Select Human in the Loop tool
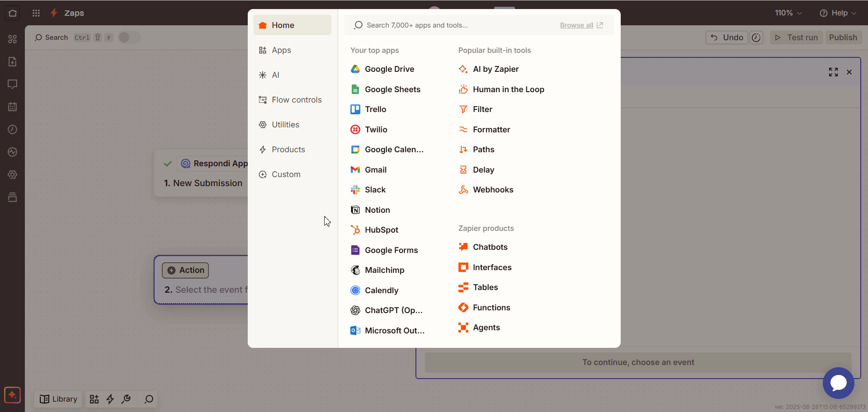868x412 pixels. 501,89
